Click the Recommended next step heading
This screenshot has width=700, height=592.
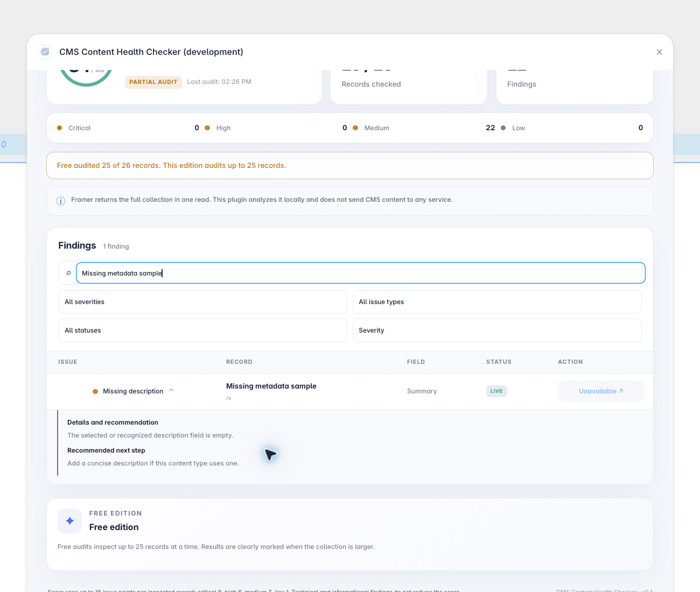pyautogui.click(x=106, y=450)
